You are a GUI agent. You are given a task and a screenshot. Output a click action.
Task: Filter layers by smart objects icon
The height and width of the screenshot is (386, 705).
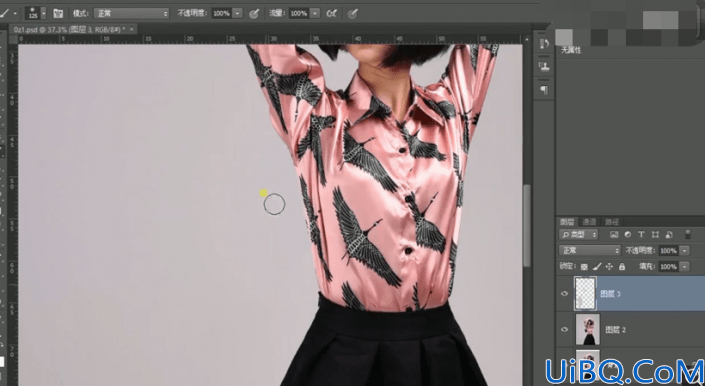pyautogui.click(x=669, y=235)
